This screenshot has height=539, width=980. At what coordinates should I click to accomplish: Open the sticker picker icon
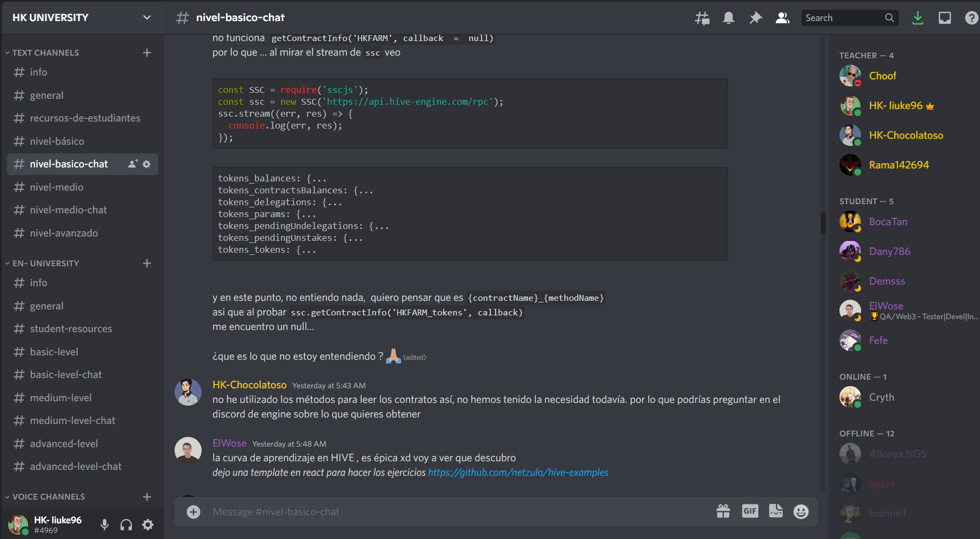[x=776, y=511]
